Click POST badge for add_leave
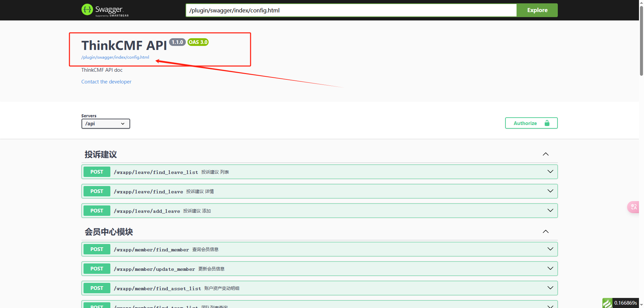644x308 pixels. 97,211
